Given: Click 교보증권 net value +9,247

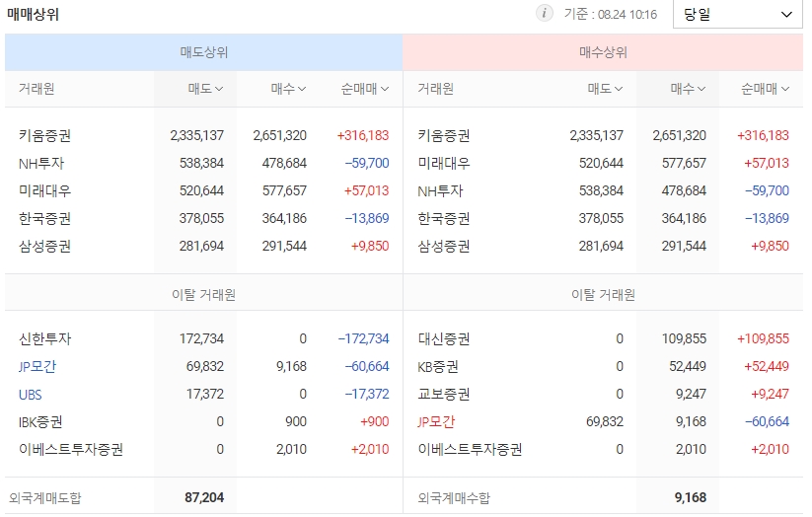Looking at the screenshot, I should (x=770, y=395).
